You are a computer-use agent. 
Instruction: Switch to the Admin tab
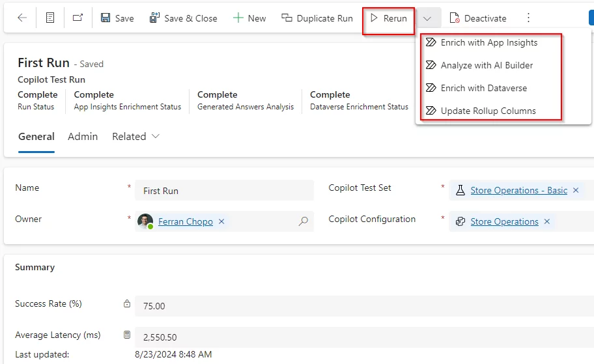point(83,136)
